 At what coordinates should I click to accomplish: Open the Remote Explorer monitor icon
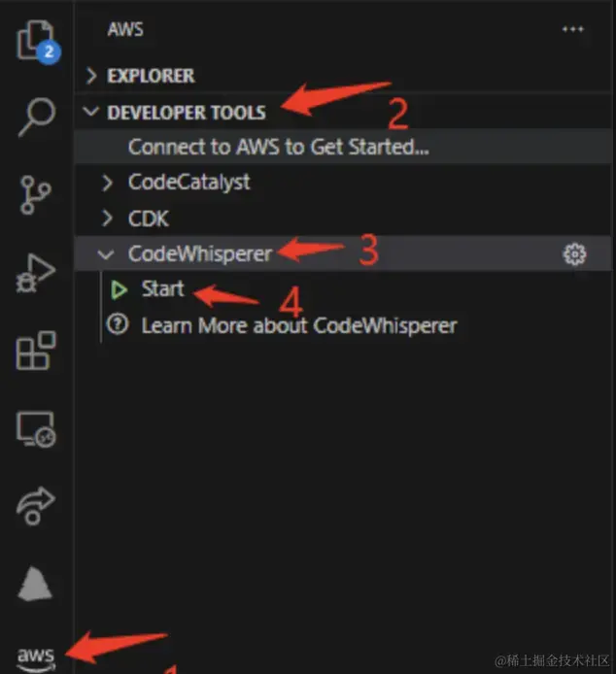36,429
